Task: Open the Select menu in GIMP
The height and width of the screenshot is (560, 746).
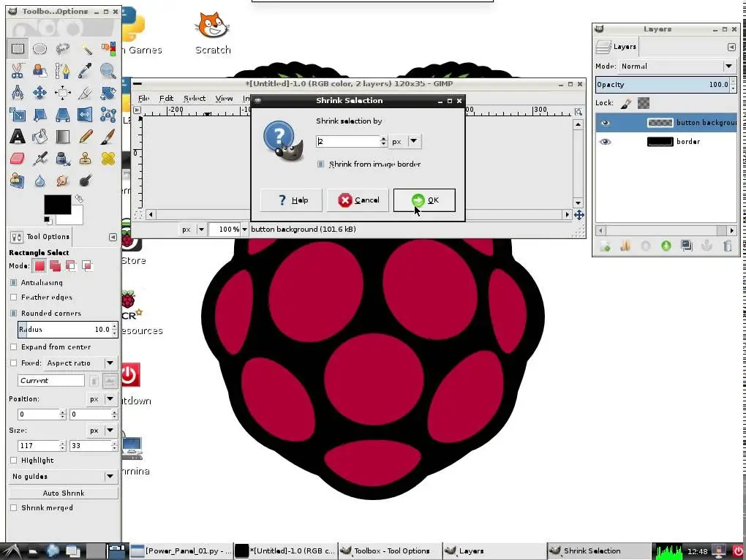Action: 195,99
